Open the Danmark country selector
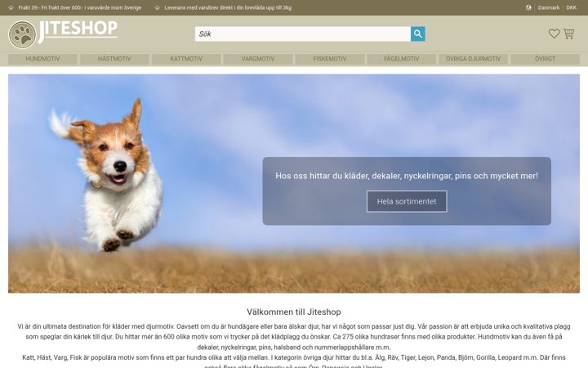588x368 pixels. coord(548,7)
